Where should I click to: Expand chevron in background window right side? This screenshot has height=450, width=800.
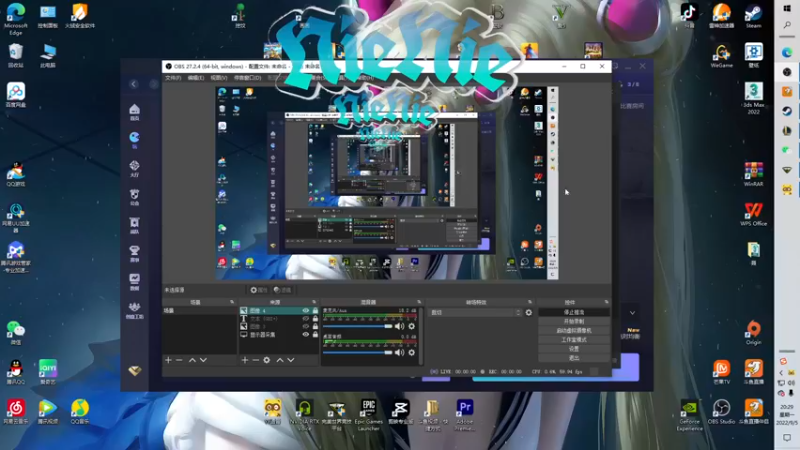coord(632,313)
